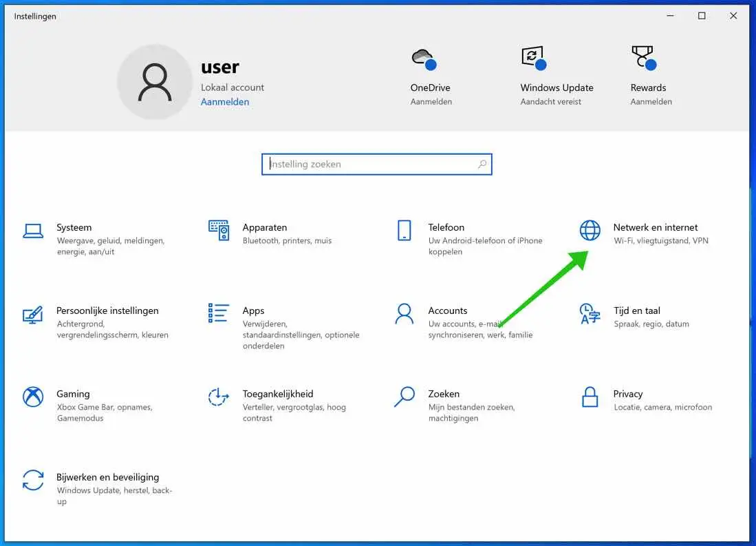Select the Apparaten category label
756x546 pixels.
(265, 227)
